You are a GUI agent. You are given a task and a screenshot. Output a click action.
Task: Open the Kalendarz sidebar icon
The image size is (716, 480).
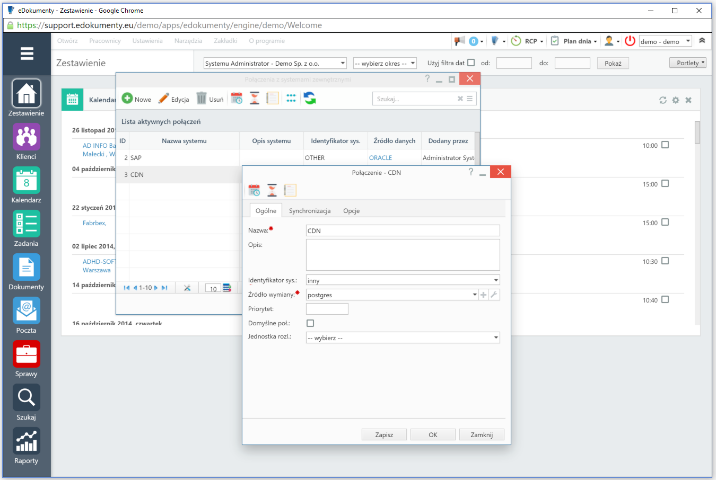click(26, 181)
